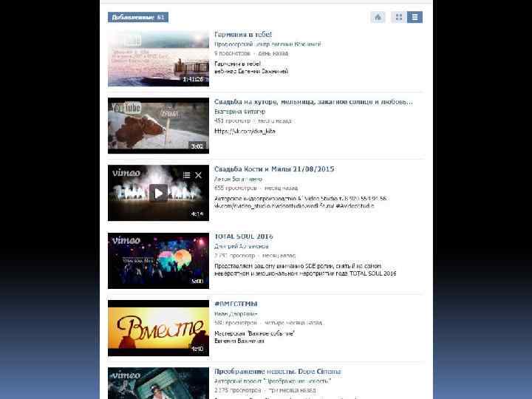Viewport: 532px width, 399px height.
Task: Open the author link under Свадьба Кости и Милы
Action: tap(238, 179)
